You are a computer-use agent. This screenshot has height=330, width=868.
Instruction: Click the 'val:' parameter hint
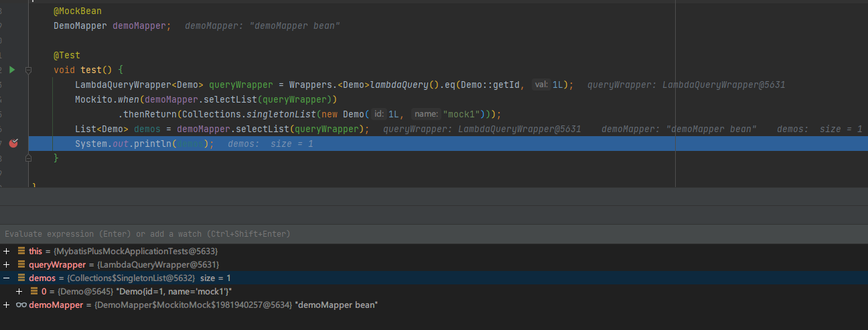tap(540, 85)
